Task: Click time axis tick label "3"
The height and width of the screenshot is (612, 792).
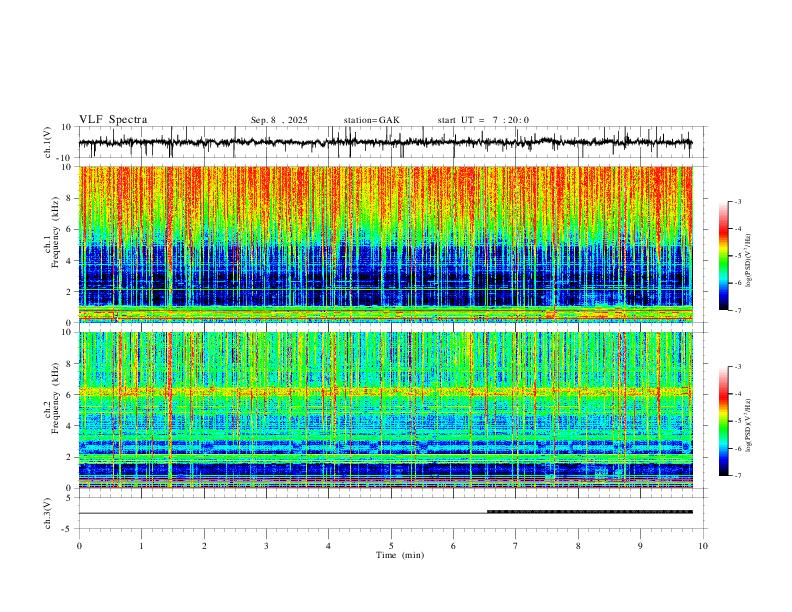Action: [x=266, y=546]
